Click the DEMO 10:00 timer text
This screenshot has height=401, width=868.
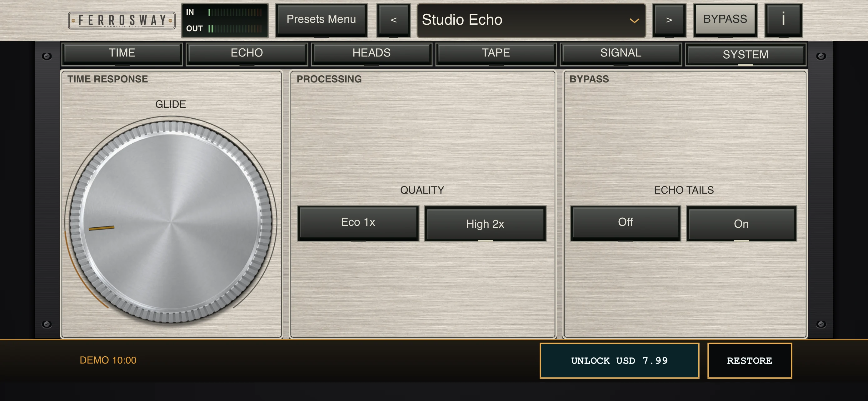[108, 360]
